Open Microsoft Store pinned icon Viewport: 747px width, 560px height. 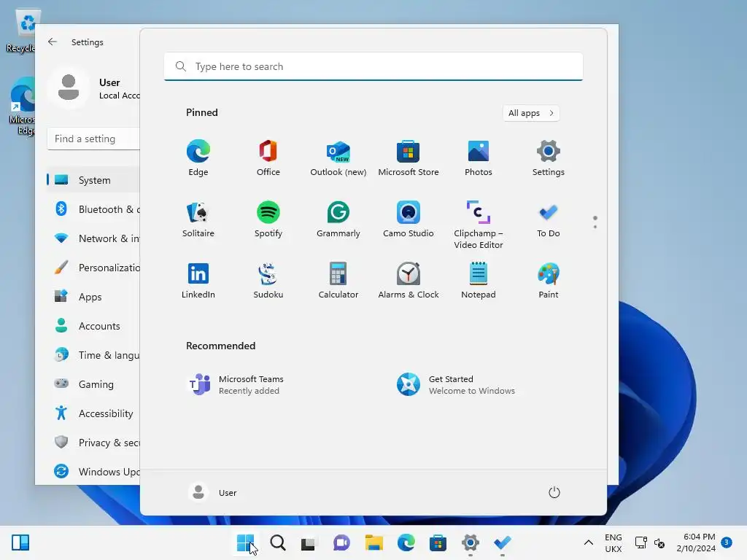click(x=409, y=158)
